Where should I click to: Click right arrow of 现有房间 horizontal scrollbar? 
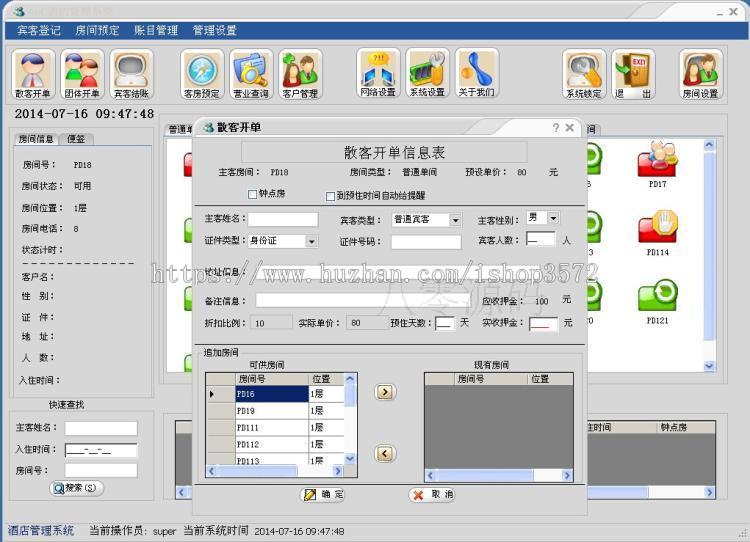567,476
